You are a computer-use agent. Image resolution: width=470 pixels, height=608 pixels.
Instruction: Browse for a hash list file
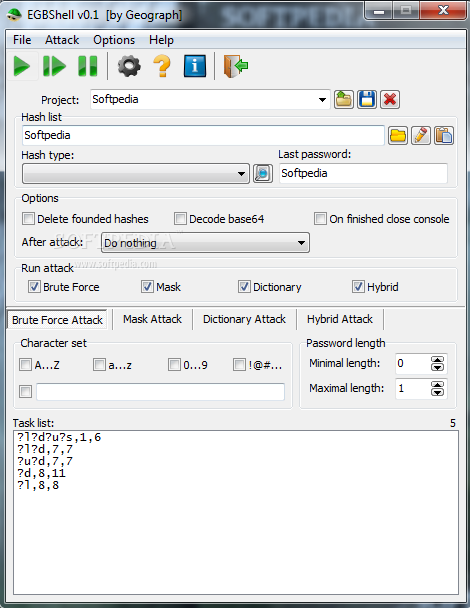398,135
